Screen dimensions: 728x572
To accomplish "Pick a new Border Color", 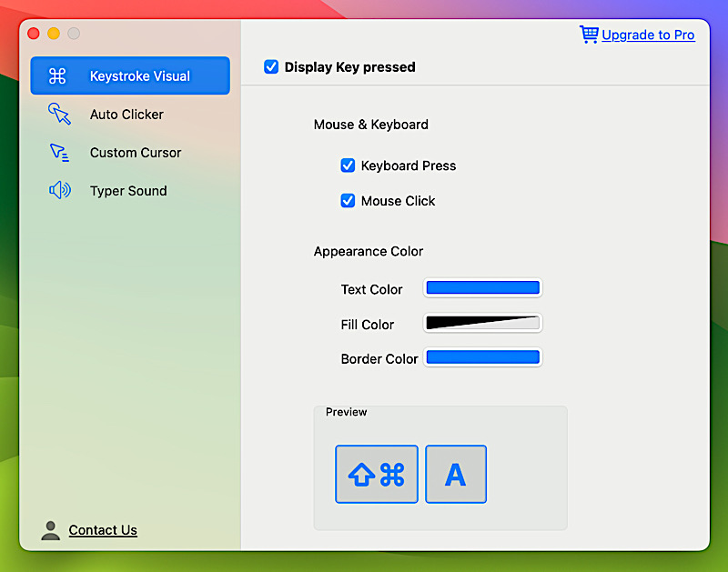I will coord(483,357).
